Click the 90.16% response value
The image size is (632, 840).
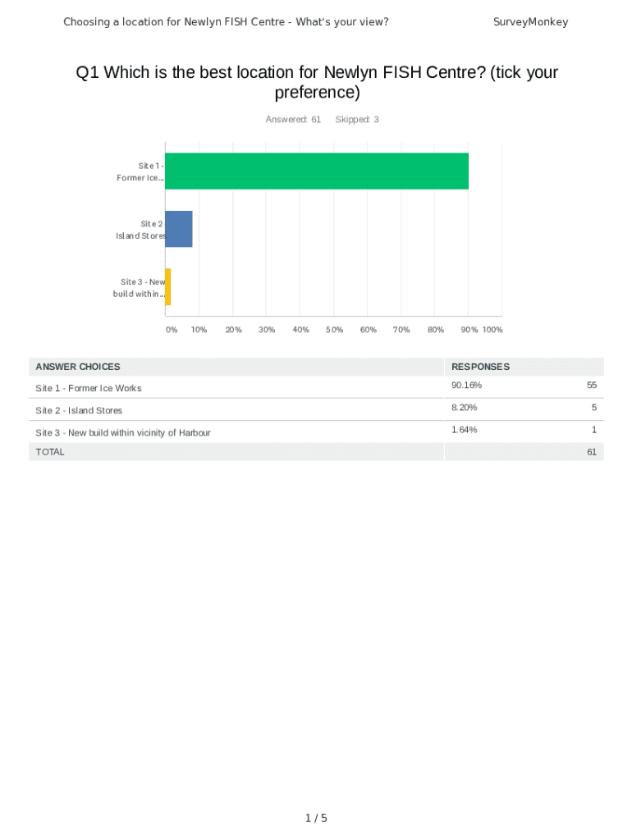[x=466, y=386]
